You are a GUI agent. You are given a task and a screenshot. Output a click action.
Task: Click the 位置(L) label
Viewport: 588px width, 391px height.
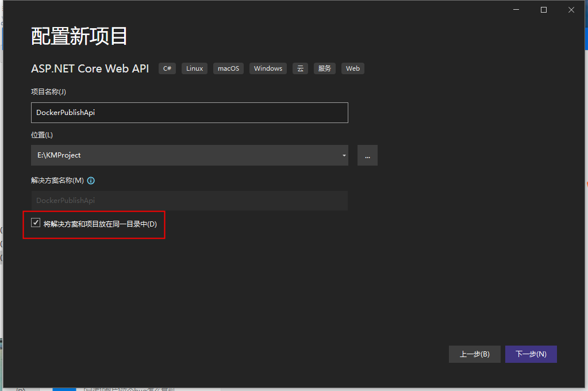[x=41, y=135]
